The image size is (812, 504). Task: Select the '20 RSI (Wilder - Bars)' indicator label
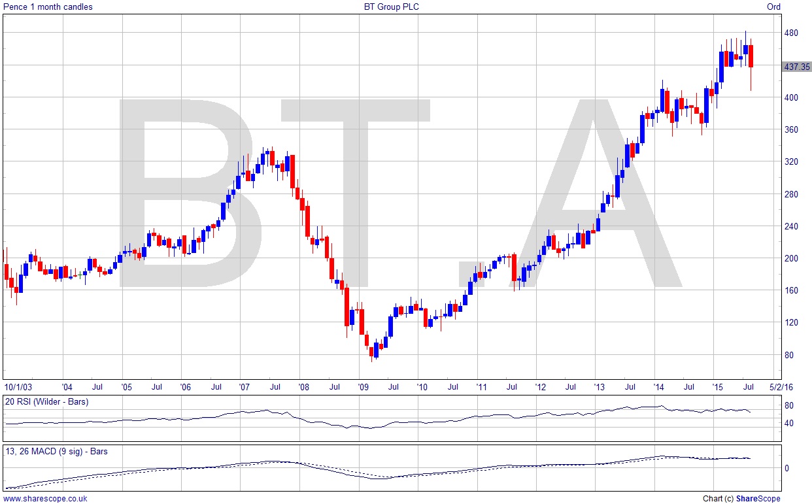click(x=47, y=402)
